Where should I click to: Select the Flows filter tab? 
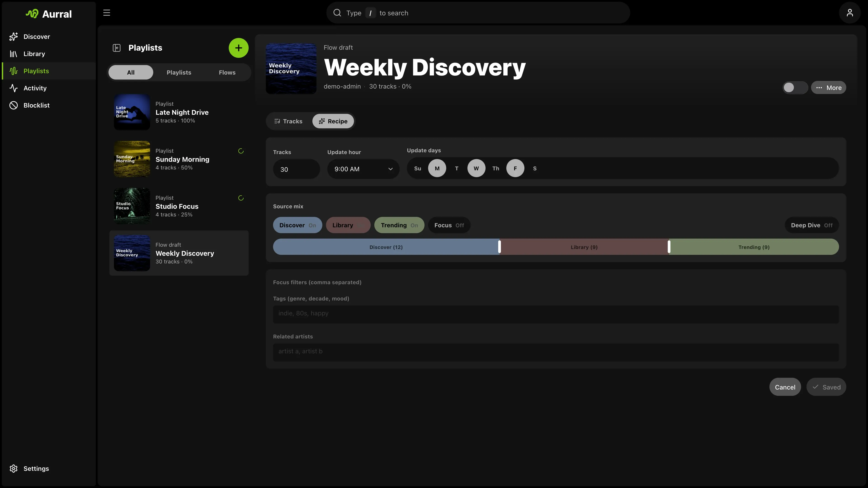[227, 72]
